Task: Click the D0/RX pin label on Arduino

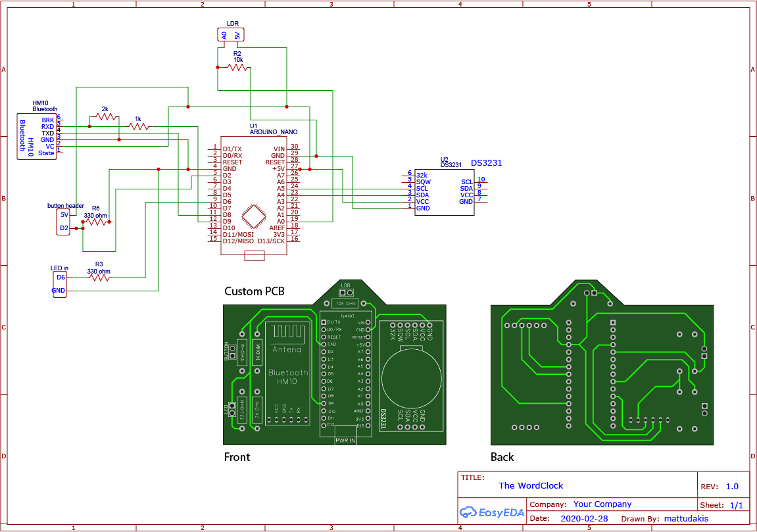Action: click(x=232, y=155)
